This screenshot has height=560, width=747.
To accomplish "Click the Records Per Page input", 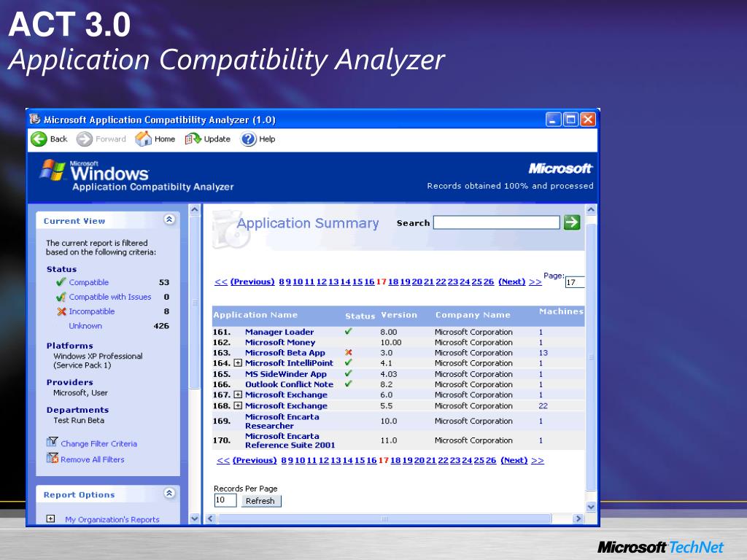I will coord(225,500).
